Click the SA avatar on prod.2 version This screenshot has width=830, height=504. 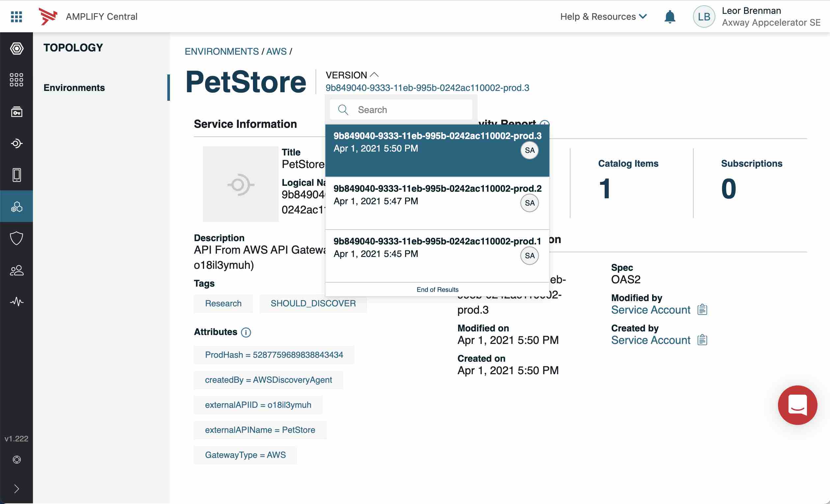pyautogui.click(x=530, y=203)
